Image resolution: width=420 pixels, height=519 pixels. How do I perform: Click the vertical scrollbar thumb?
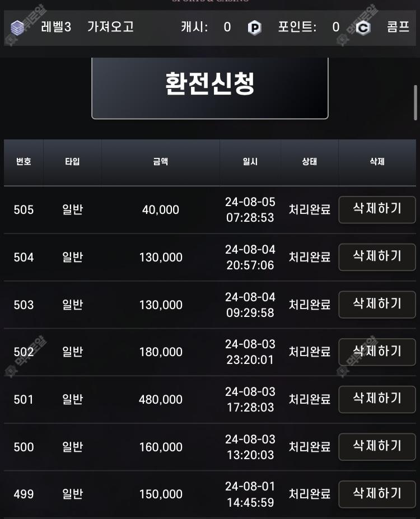(416, 103)
